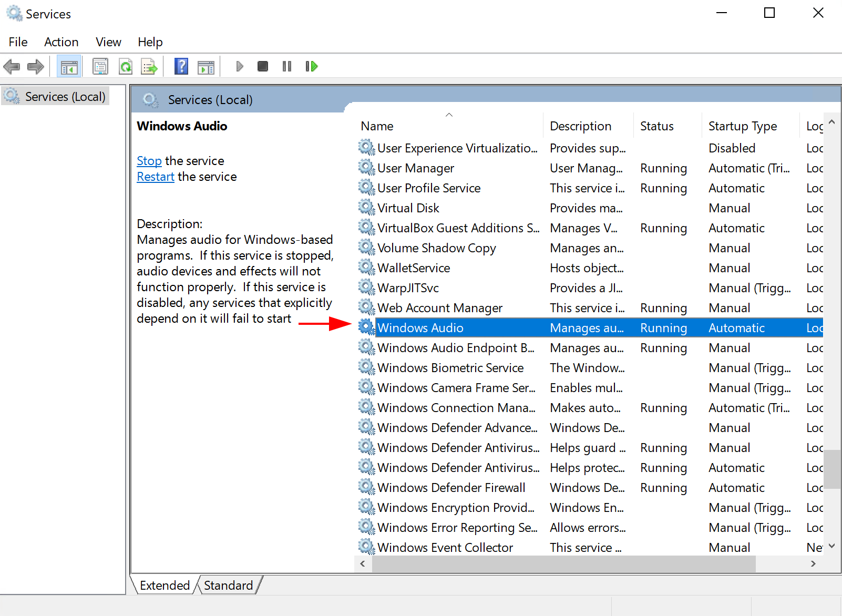
Task: Sort by the Status column header
Action: point(656,126)
